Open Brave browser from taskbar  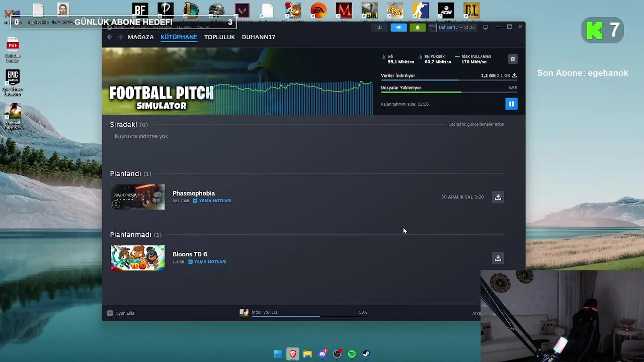click(x=293, y=354)
